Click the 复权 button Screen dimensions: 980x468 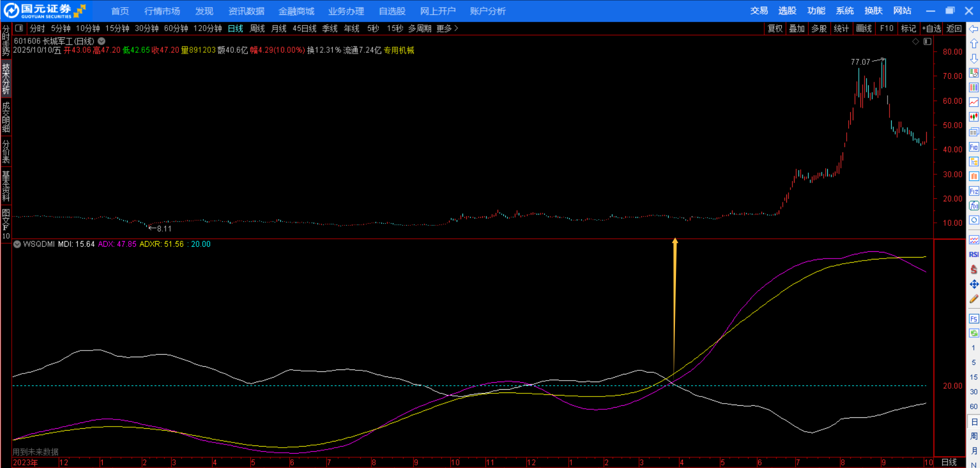pyautogui.click(x=775, y=29)
